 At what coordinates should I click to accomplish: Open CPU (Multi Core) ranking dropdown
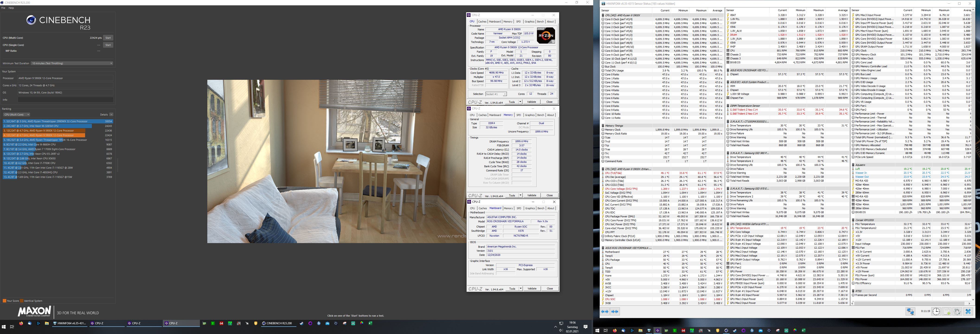pos(16,115)
